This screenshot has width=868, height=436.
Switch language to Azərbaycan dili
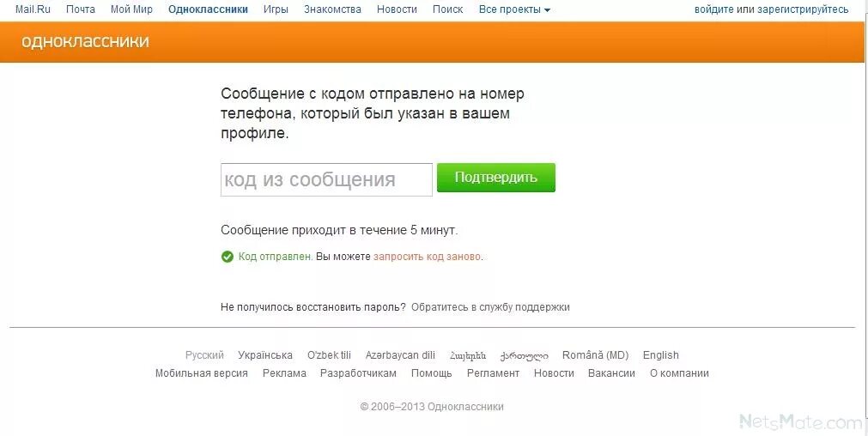pos(400,355)
